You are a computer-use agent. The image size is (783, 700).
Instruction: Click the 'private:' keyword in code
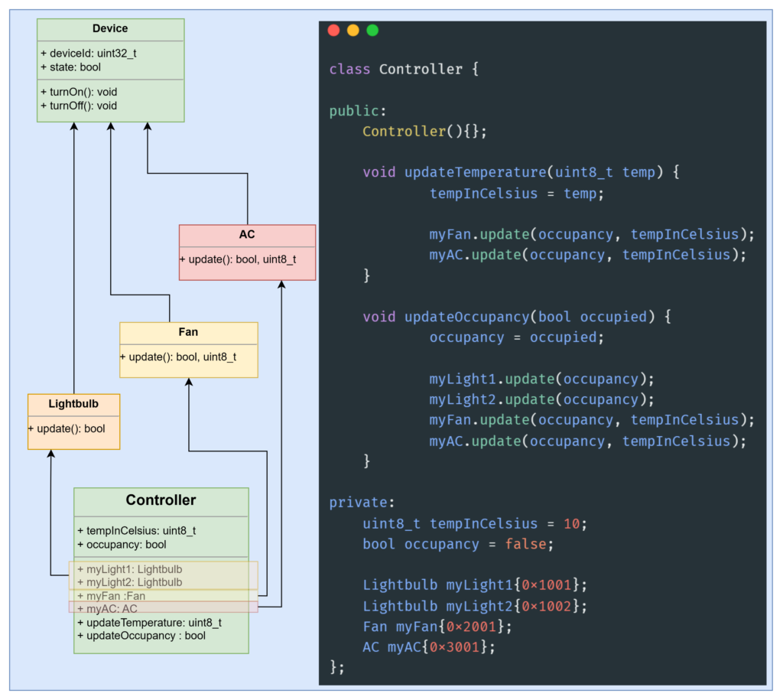[362, 503]
